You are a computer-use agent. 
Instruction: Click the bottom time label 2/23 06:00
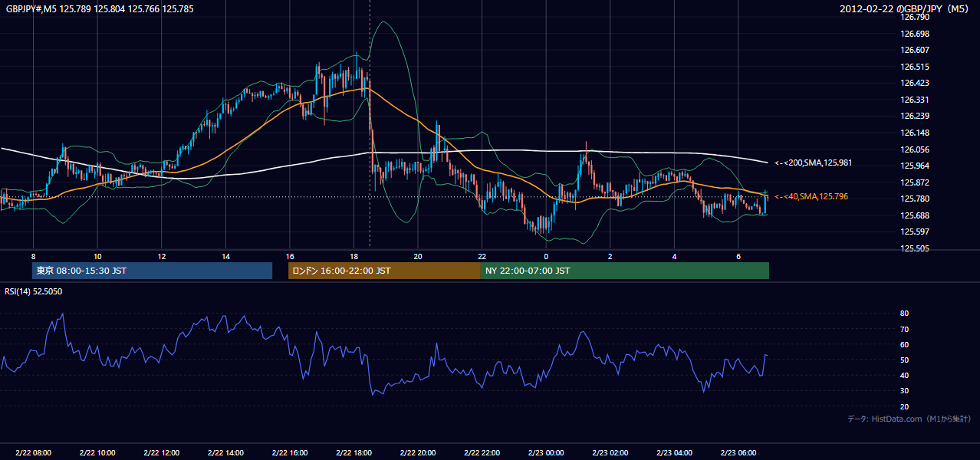738,453
